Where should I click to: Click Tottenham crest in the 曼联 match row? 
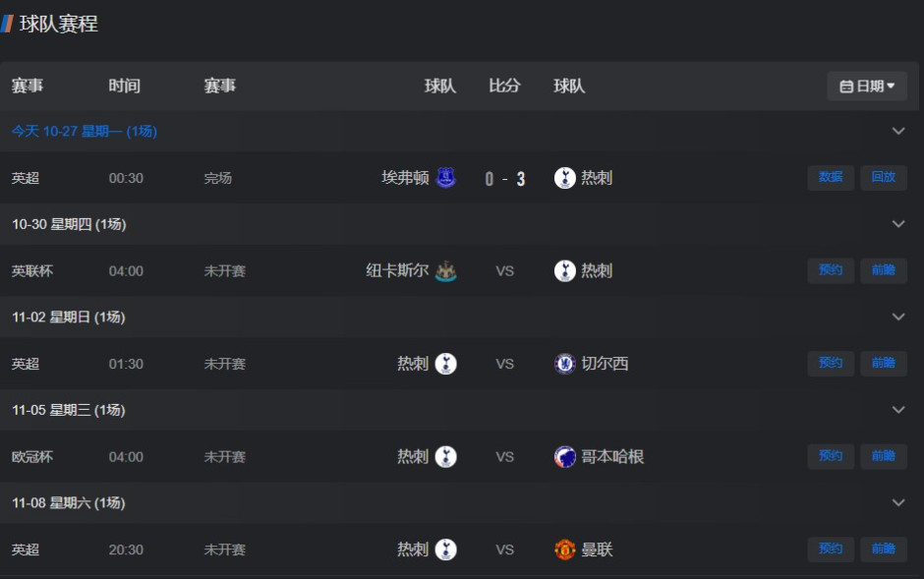pos(446,550)
